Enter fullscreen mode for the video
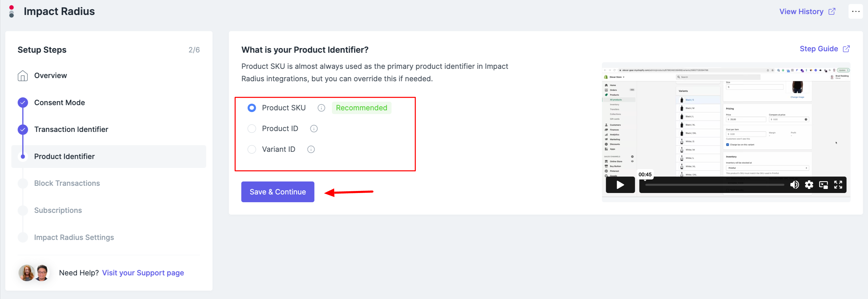Screen dimensions: 868x299 click(x=838, y=185)
